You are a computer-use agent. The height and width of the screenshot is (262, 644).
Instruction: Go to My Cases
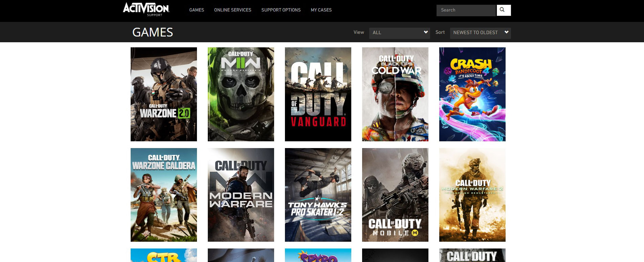pos(321,10)
